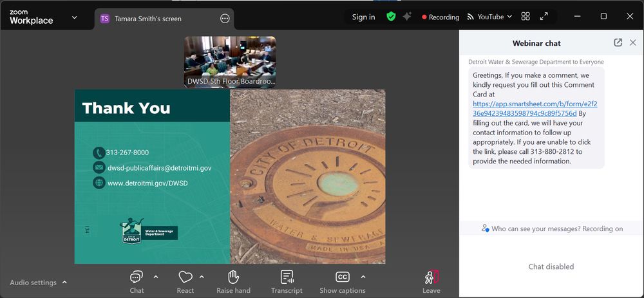644x298 pixels.
Task: Raise hand in the webinar
Action: [233, 277]
